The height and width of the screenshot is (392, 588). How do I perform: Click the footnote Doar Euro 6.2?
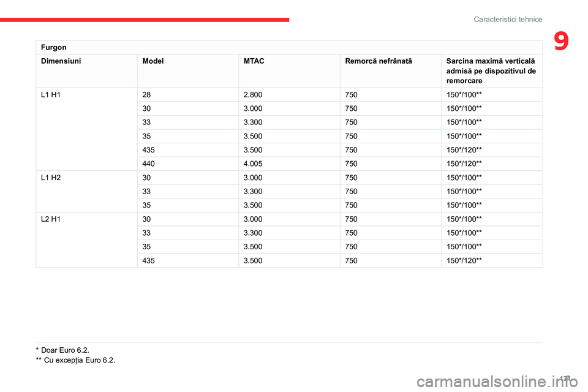point(62,350)
